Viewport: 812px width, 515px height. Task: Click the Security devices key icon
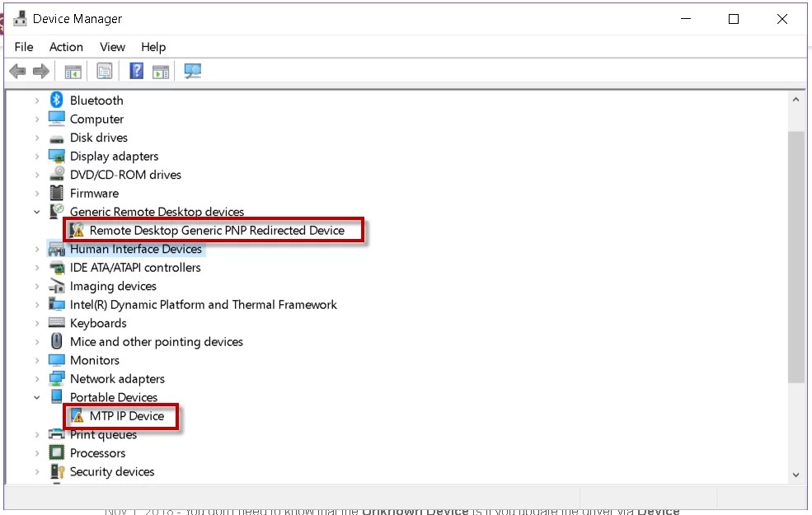tap(57, 471)
